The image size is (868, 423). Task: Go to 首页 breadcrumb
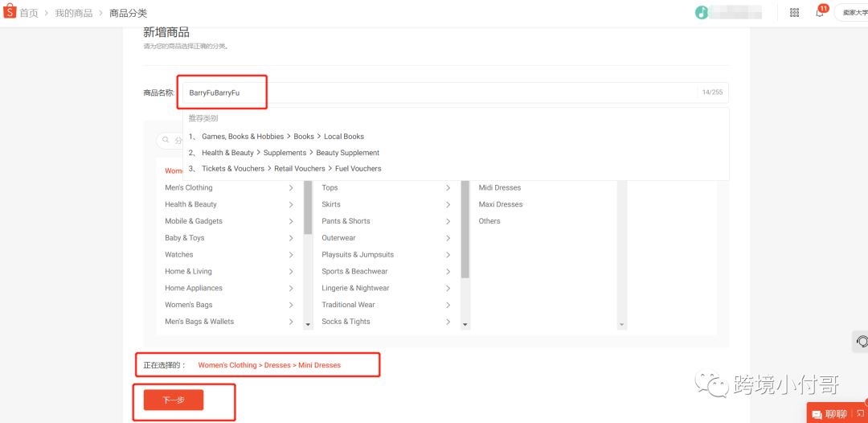[x=29, y=13]
